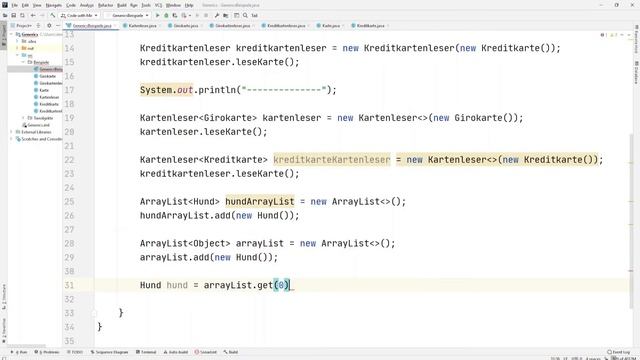Viewport: 640px width, 360px height.
Task: Open Project Structure icon
Action: pos(226,16)
